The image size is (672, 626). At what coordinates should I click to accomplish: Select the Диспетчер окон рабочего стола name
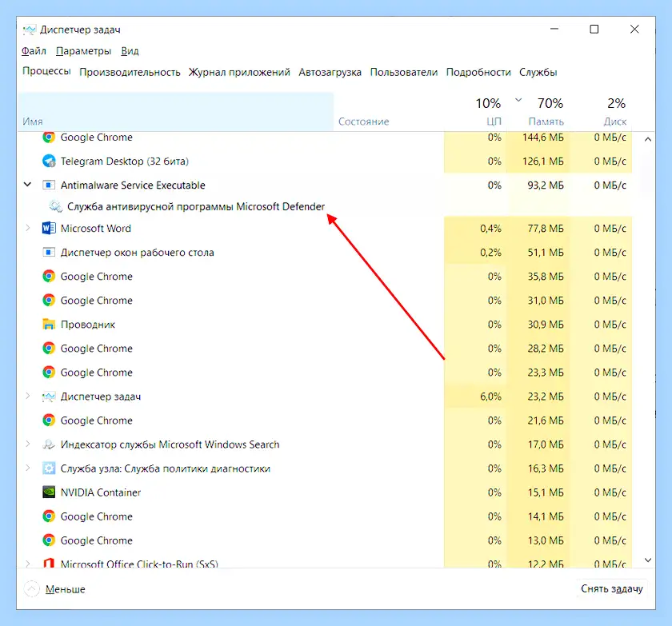click(137, 253)
